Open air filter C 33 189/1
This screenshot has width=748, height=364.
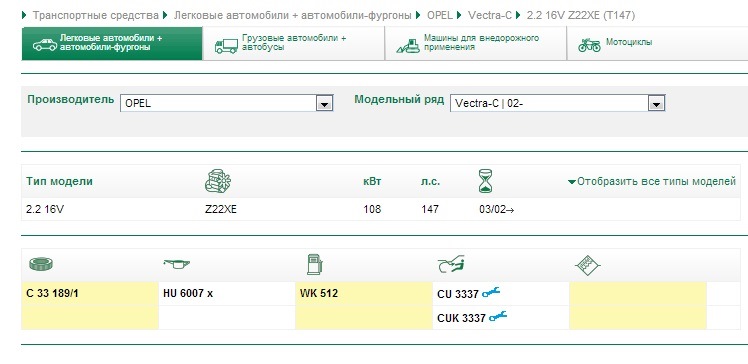point(52,293)
